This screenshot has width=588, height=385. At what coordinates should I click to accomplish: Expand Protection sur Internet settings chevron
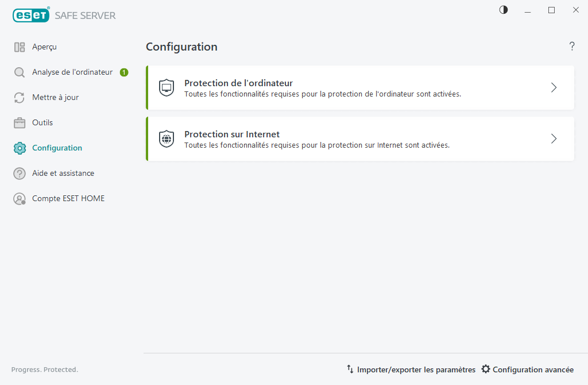(553, 138)
